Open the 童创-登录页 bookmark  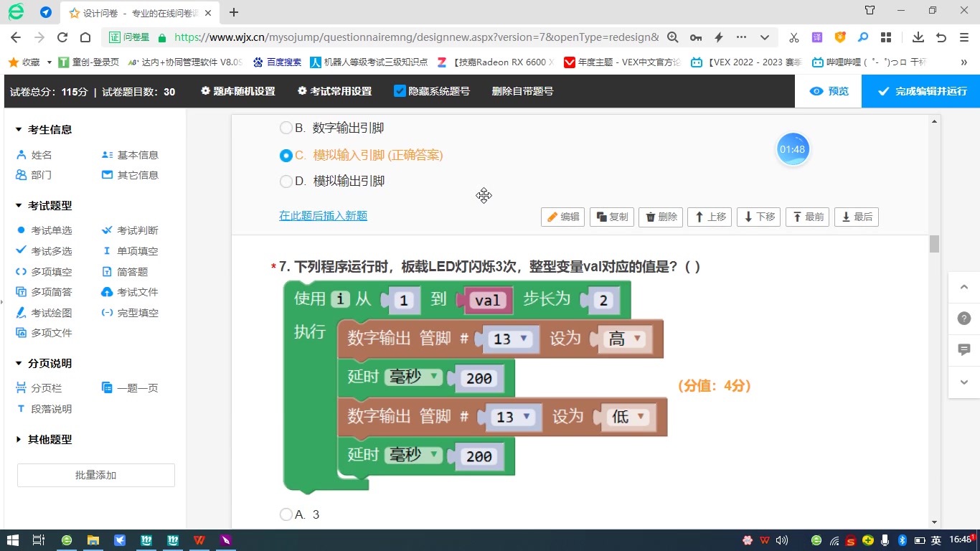pos(88,62)
